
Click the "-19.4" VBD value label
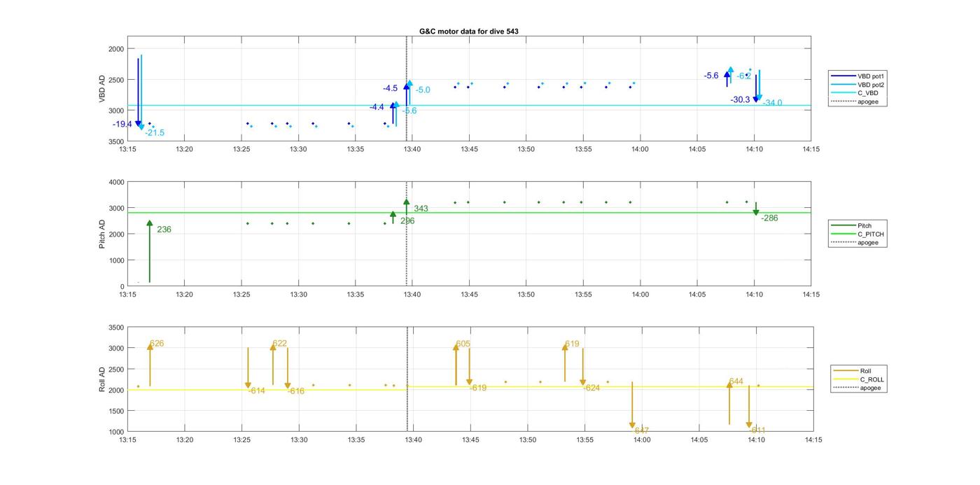(x=122, y=124)
